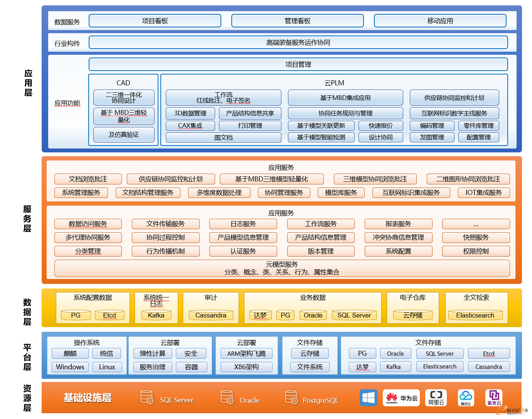Click the 发图管理 box

tap(432, 137)
